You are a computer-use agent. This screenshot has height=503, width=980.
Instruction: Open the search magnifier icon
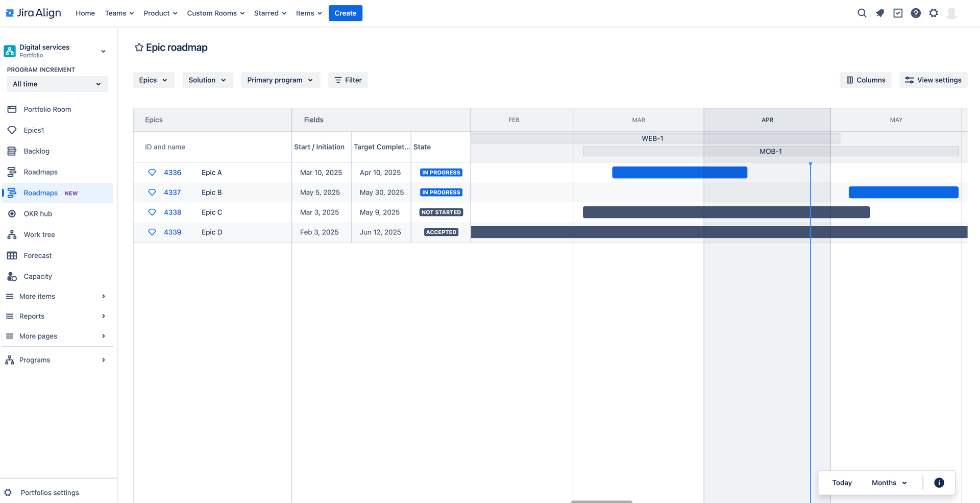click(x=862, y=13)
